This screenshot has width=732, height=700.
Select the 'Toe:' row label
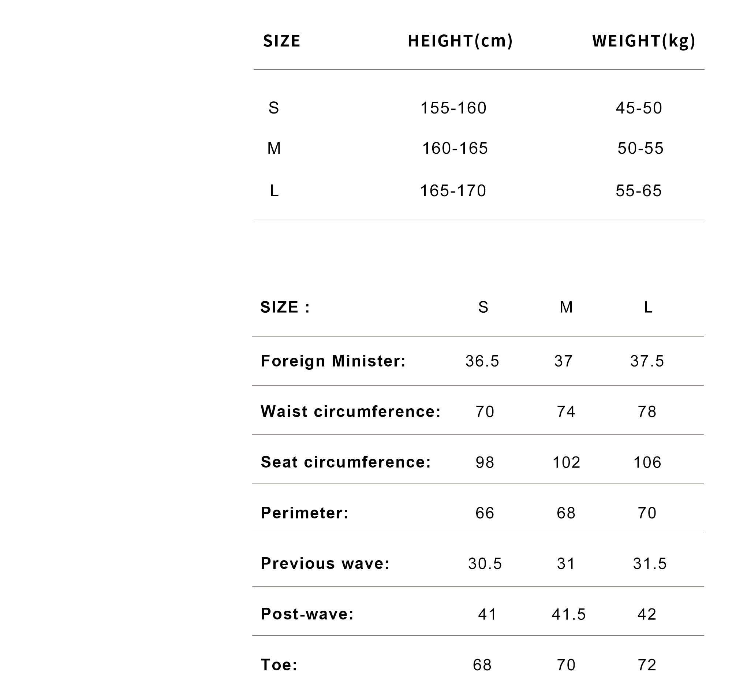click(x=279, y=665)
